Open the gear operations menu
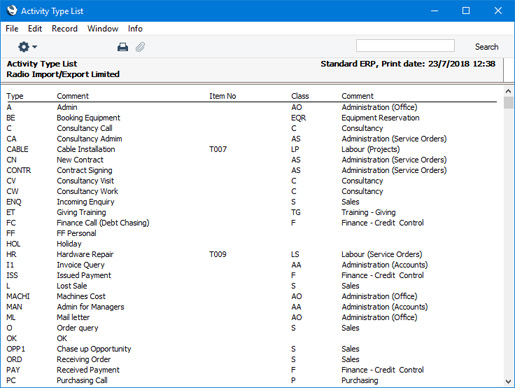515x388 pixels. coord(27,47)
